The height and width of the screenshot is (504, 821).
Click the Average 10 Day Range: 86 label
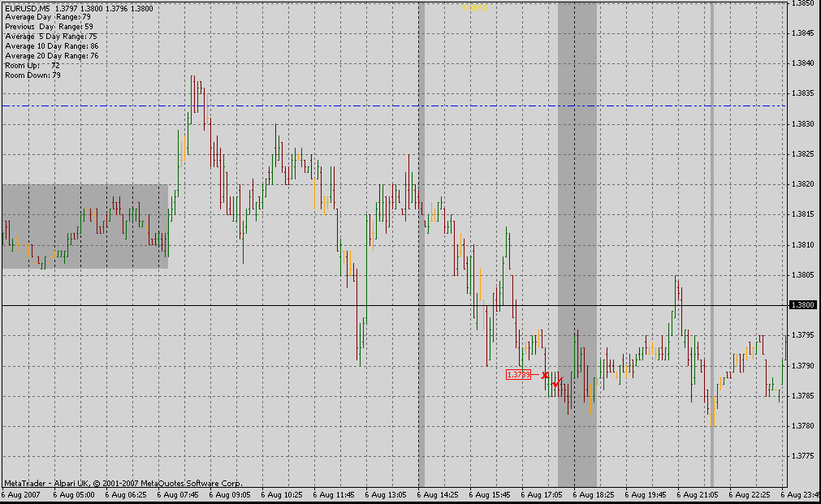click(51, 46)
